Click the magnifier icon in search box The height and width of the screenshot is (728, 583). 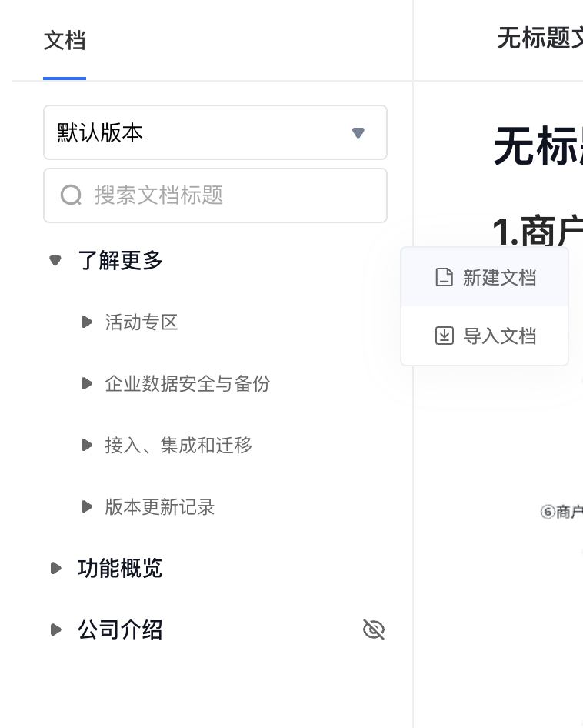71,195
